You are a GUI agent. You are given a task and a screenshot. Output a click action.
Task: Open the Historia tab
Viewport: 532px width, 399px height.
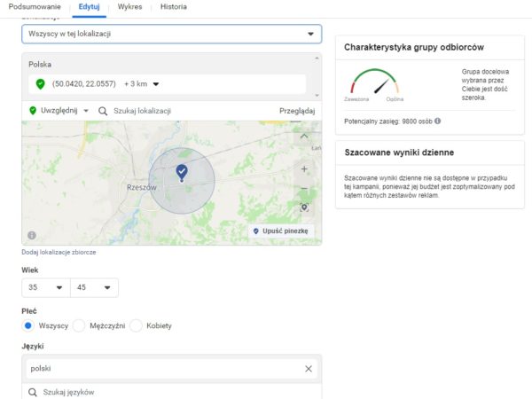pyautogui.click(x=173, y=7)
